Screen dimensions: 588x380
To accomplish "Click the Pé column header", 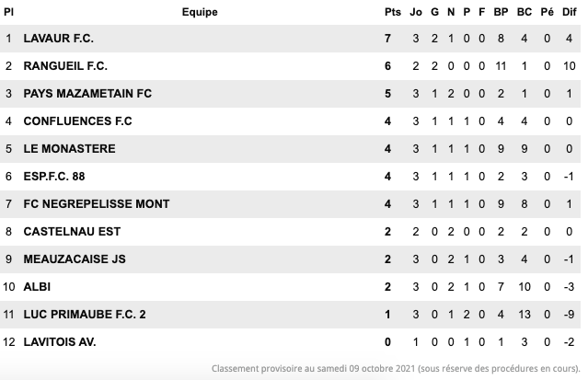I will coord(548,12).
